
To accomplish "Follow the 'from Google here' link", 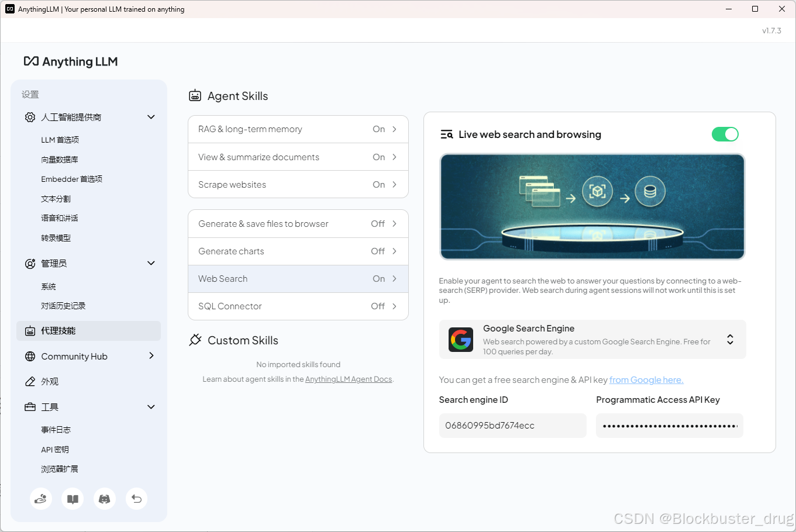I will [x=646, y=380].
